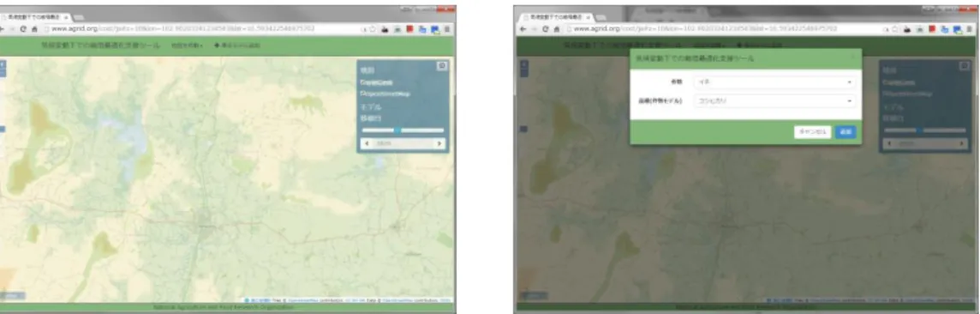
Task: Click the キャンセル button in the dialog
Action: (x=812, y=132)
